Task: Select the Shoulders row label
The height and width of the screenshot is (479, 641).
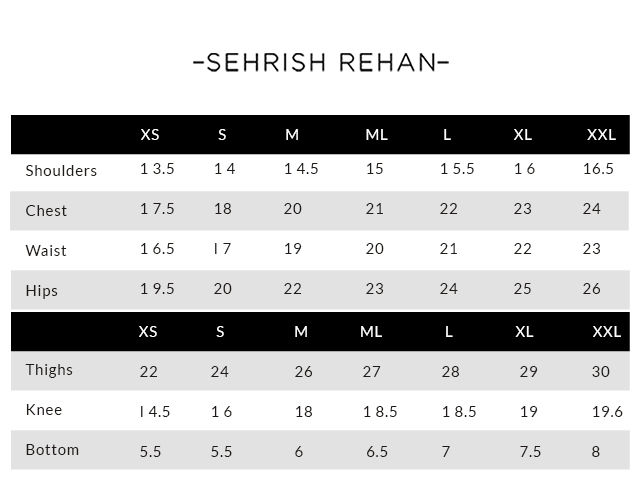Action: [x=61, y=170]
